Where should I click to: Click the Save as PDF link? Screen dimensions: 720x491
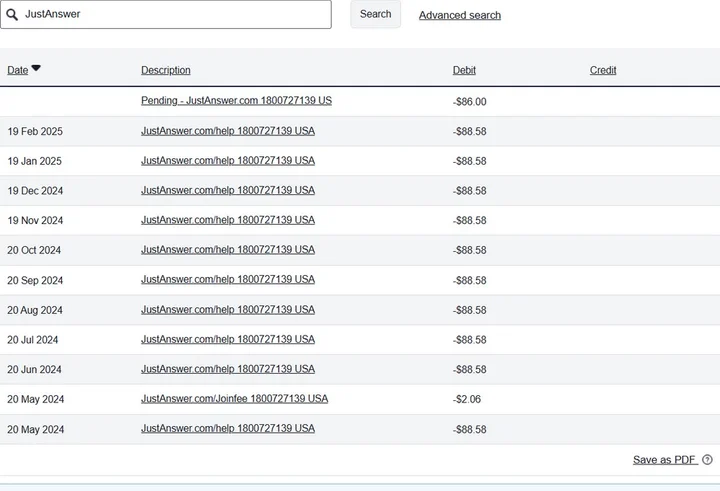(x=665, y=460)
